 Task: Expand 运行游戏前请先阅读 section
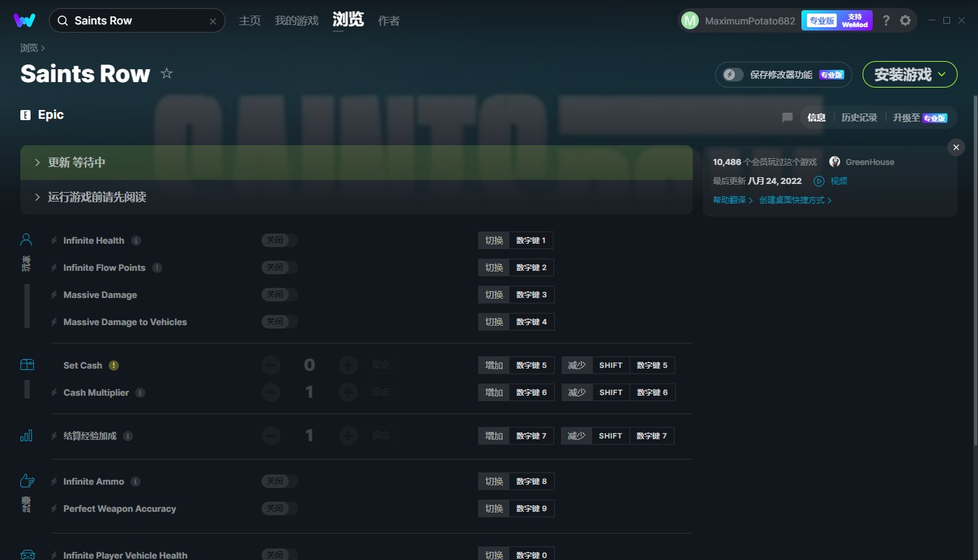click(x=357, y=198)
